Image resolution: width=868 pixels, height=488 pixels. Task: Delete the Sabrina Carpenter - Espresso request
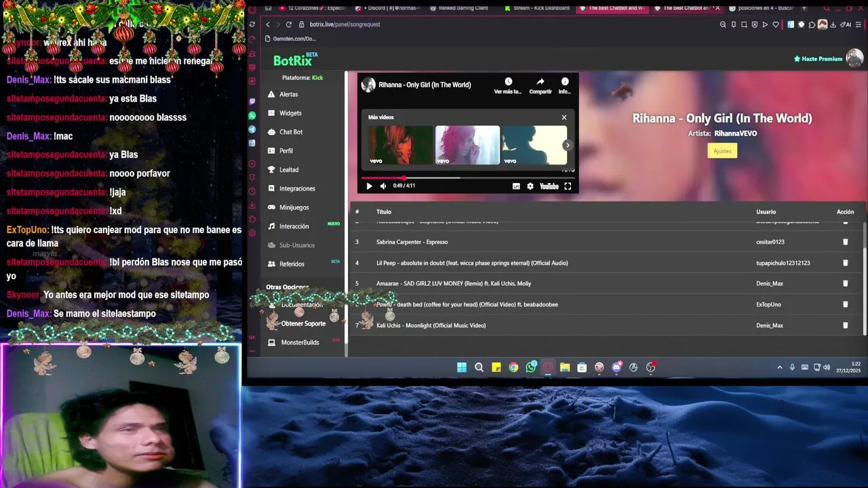845,242
